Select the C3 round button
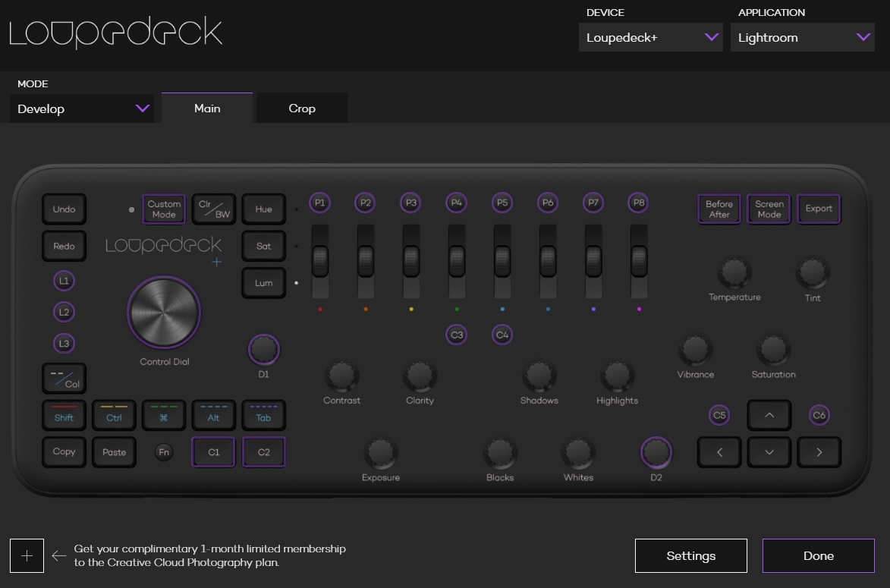Screen dimensions: 890x588 pos(456,335)
